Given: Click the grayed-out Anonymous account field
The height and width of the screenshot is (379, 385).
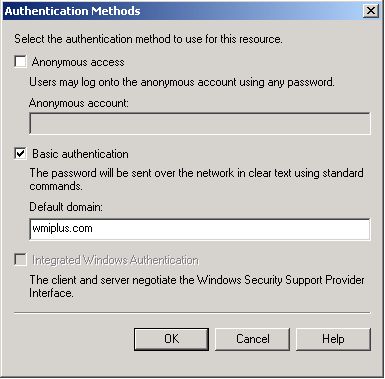Looking at the screenshot, I should tap(200, 123).
